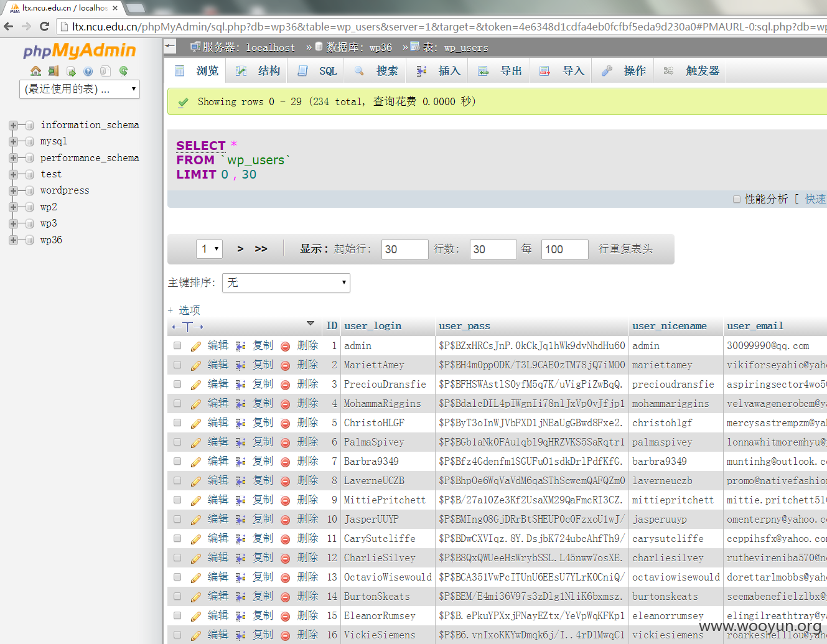
Task: Switch to the 导出 export tab
Action: pos(500,71)
